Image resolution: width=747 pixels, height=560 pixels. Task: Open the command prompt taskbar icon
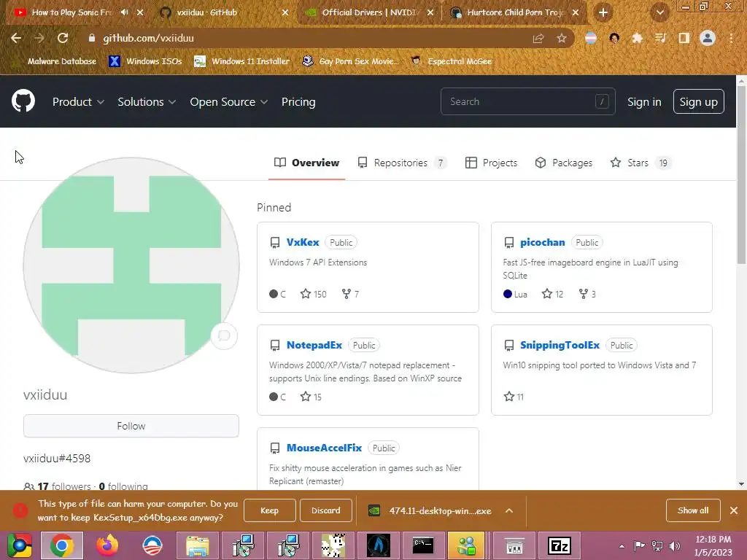422,545
